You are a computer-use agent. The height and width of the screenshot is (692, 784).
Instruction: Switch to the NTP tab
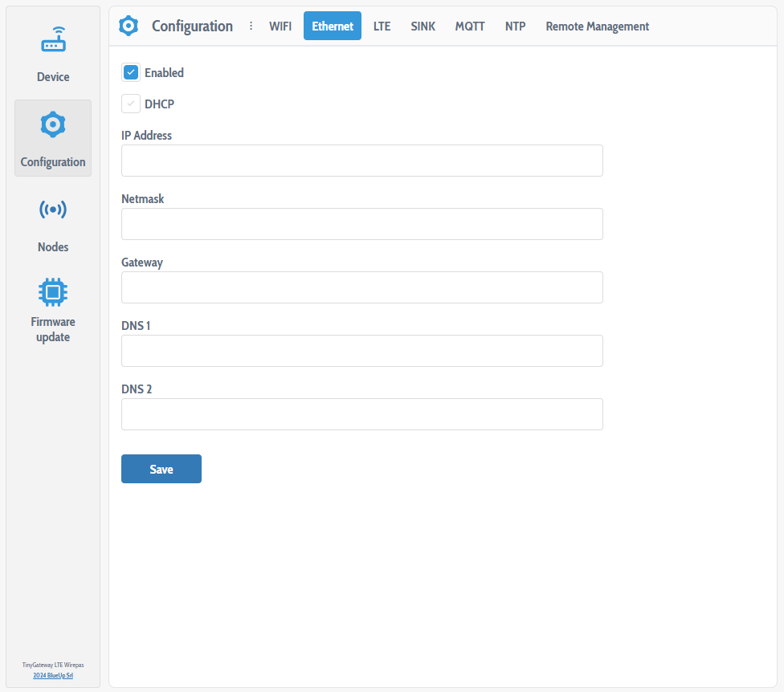coord(515,26)
